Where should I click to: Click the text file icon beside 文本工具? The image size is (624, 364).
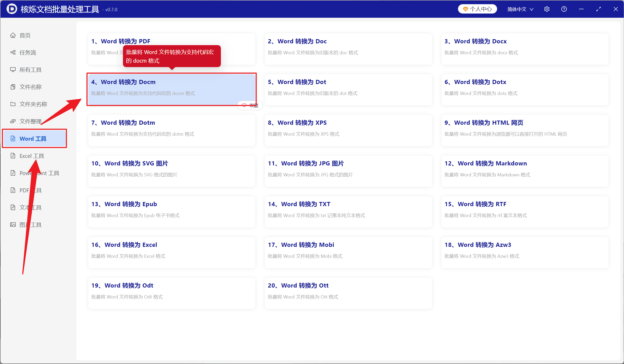[x=13, y=207]
